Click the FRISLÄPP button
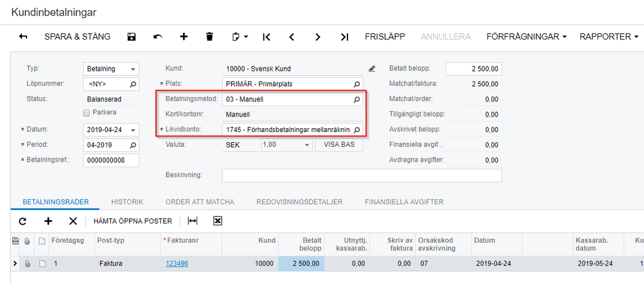 coord(385,37)
